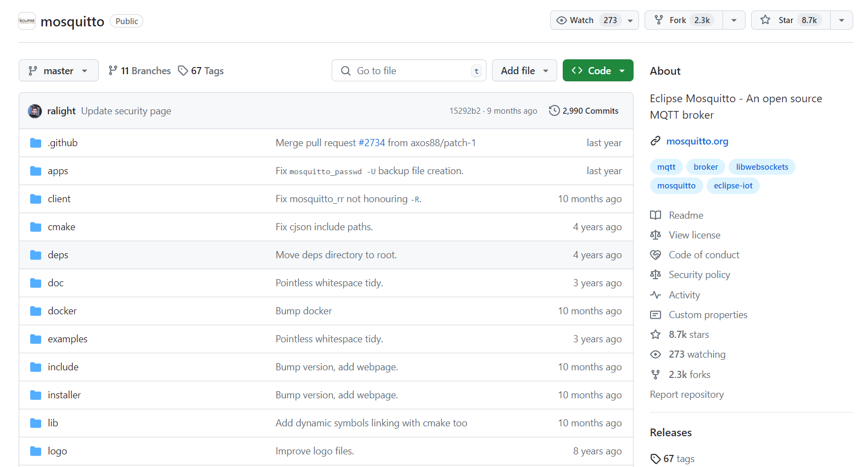The height and width of the screenshot is (467, 868).
Task: Click the .github folder icon
Action: click(x=36, y=143)
